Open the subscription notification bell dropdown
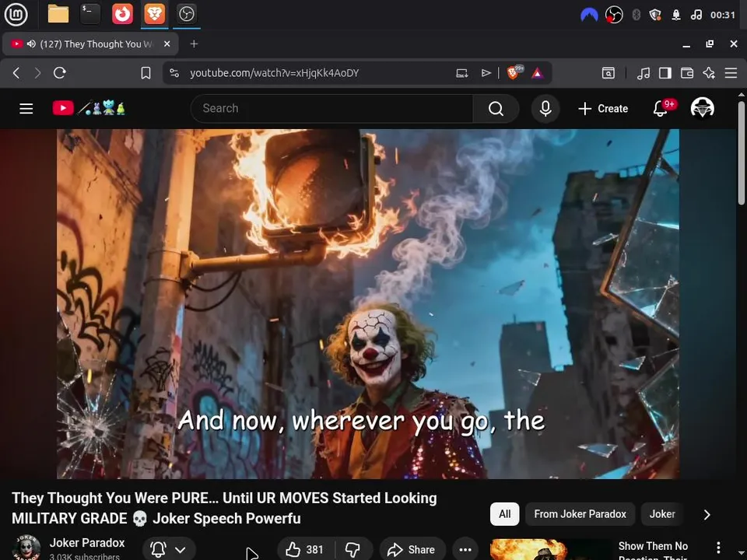 [169, 550]
